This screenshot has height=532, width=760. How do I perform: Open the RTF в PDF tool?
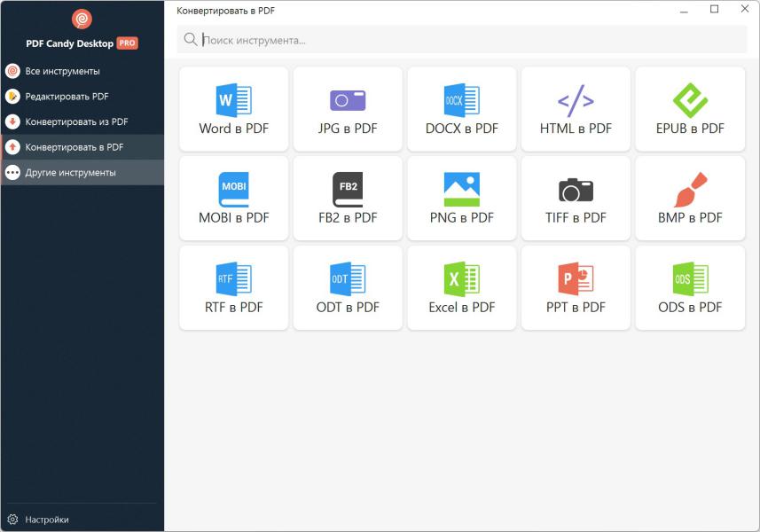pos(234,288)
